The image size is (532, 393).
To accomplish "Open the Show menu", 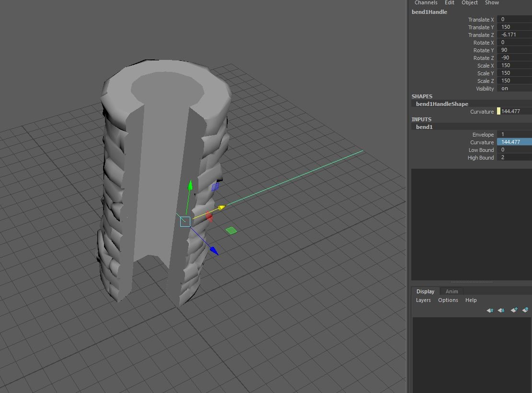I will [x=492, y=3].
